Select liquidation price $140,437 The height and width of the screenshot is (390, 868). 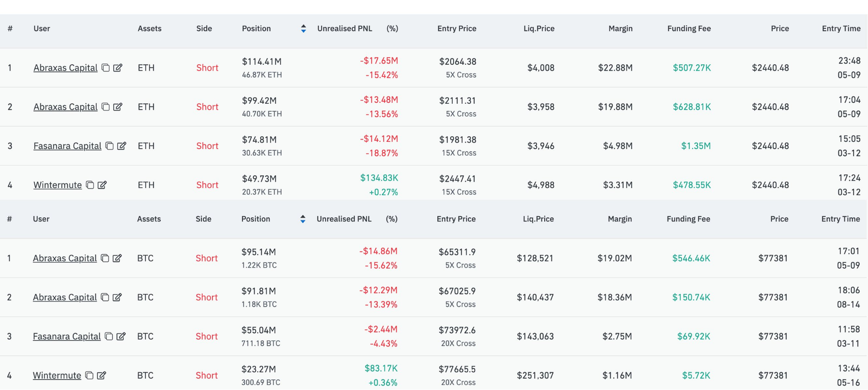535,297
